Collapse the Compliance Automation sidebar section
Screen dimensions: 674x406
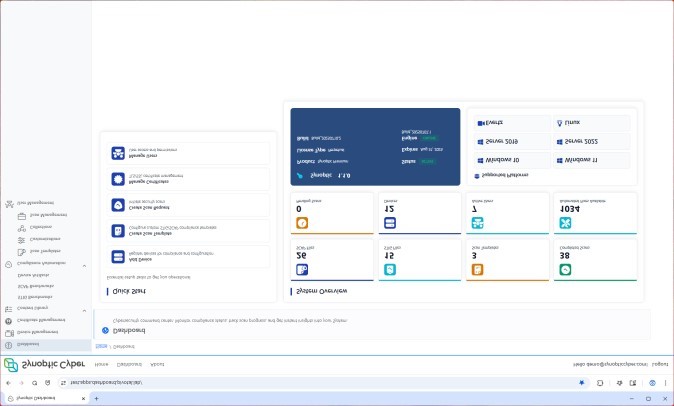click(84, 265)
